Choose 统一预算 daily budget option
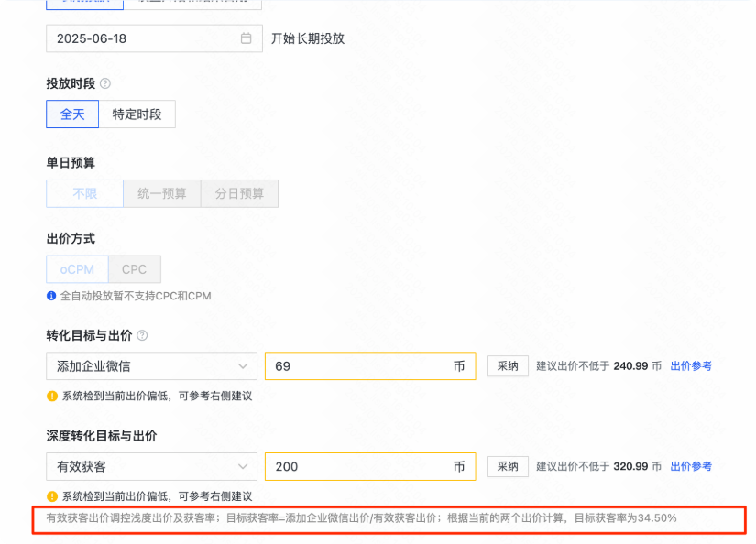 162,194
